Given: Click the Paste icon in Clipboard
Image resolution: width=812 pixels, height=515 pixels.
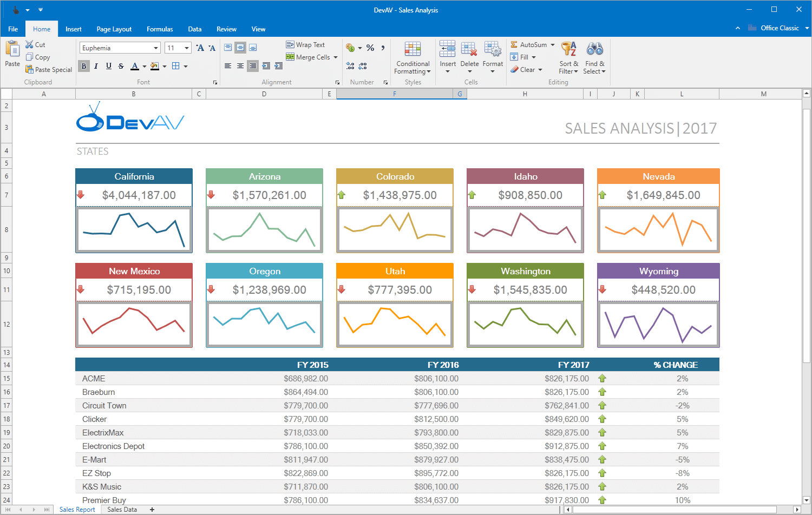Looking at the screenshot, I should 12,50.
